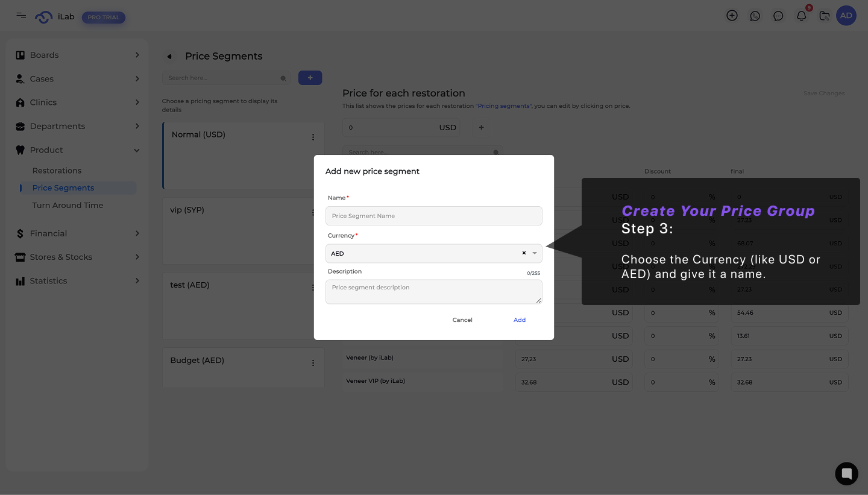Open options menu for Budget (AED) segment
868x495 pixels.
(313, 363)
